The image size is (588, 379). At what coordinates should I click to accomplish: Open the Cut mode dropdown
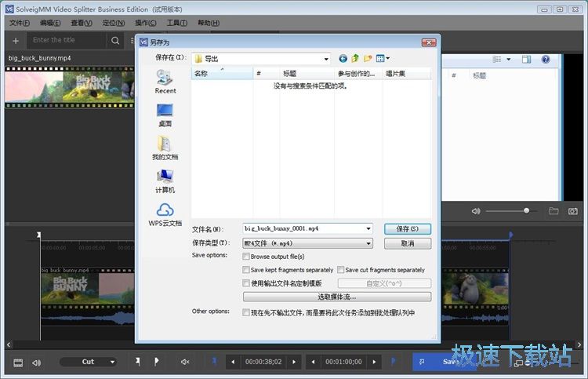[88, 362]
